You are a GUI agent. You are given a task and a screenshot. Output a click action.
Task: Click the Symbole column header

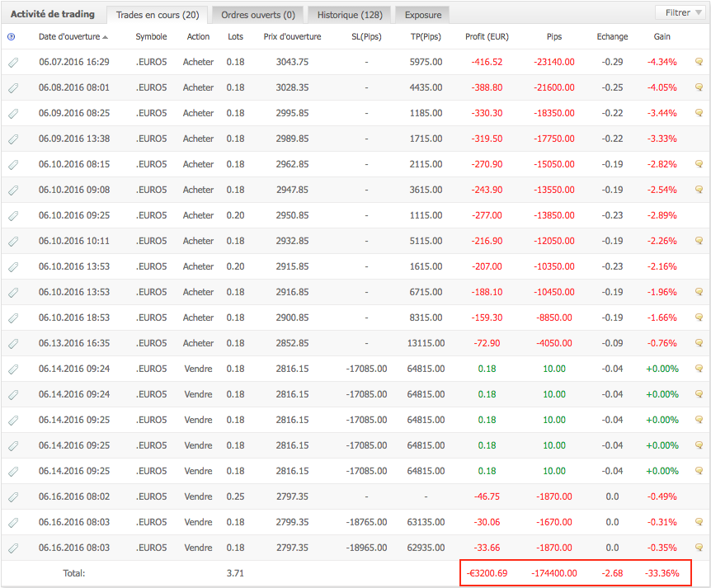[151, 37]
